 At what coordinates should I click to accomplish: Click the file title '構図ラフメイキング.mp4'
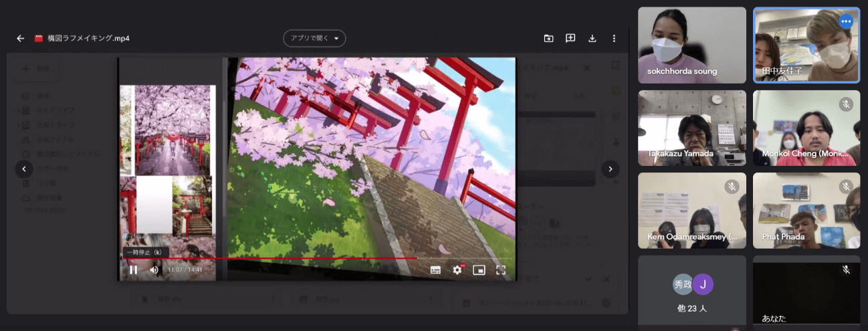(x=88, y=38)
